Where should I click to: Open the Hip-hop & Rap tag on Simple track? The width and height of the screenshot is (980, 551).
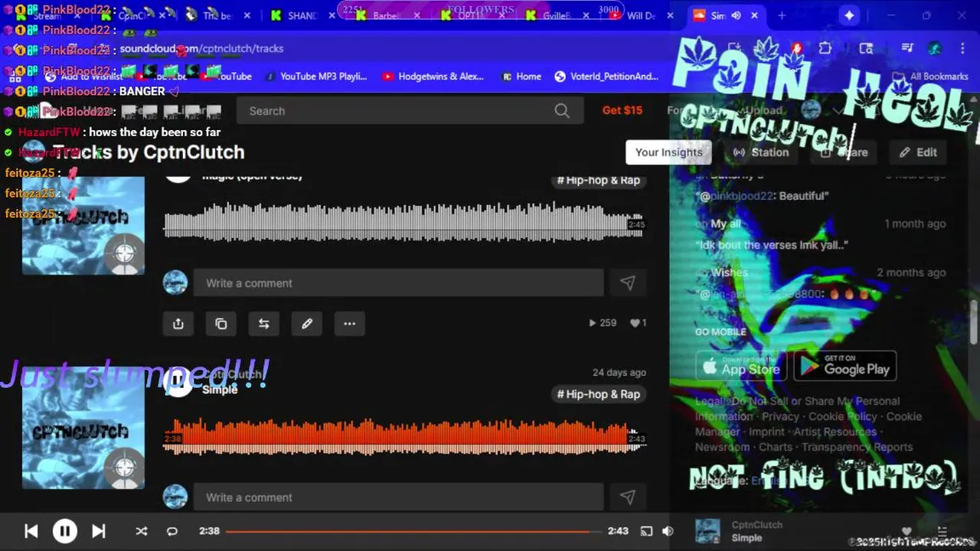599,394
